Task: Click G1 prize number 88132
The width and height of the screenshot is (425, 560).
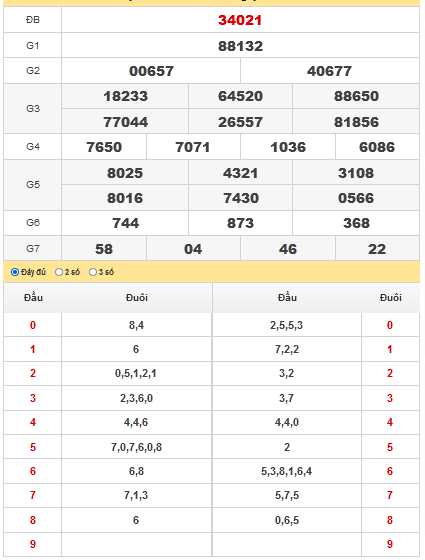Action: point(240,46)
